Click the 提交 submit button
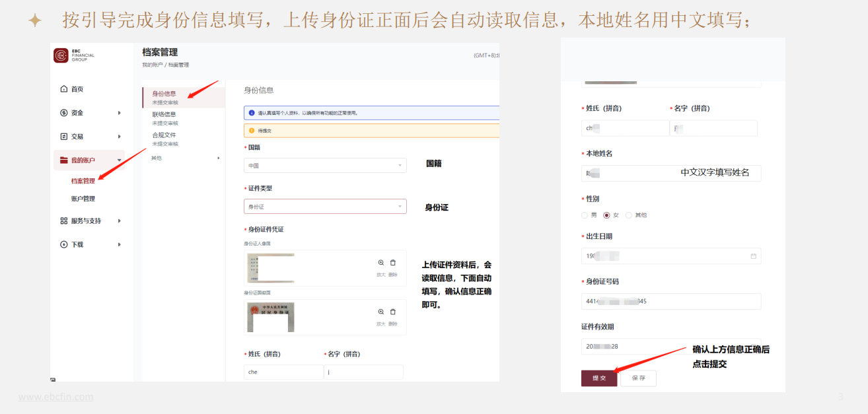The width and height of the screenshot is (868, 414). pyautogui.click(x=599, y=378)
